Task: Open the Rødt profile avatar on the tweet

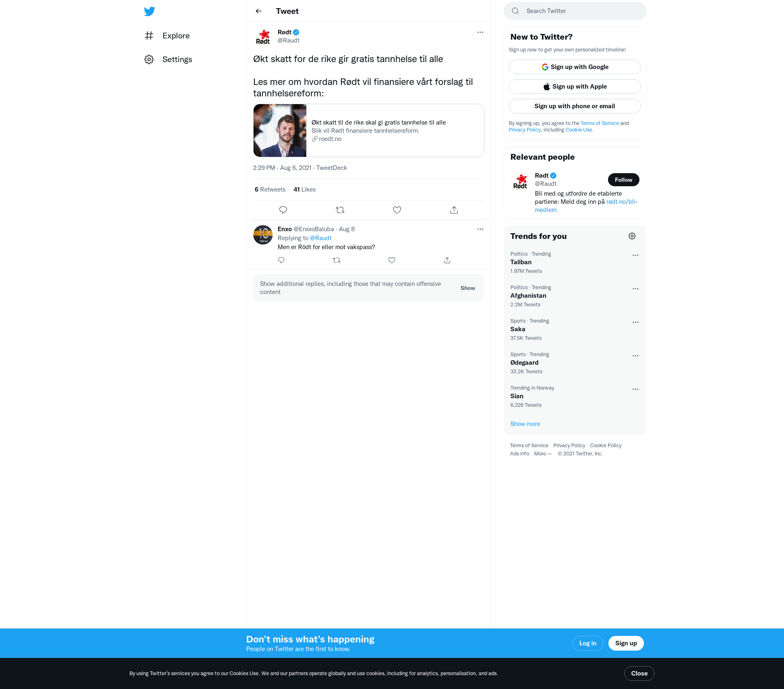Action: click(x=263, y=37)
